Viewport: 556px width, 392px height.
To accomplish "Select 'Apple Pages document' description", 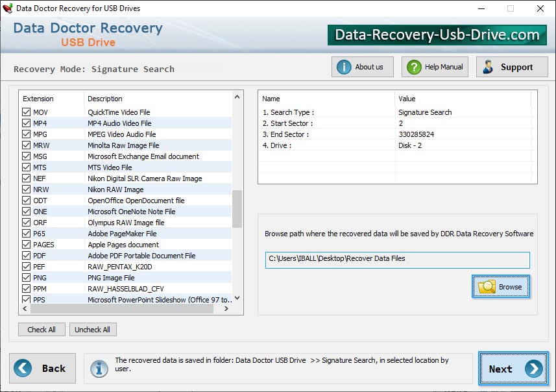I will tap(123, 245).
